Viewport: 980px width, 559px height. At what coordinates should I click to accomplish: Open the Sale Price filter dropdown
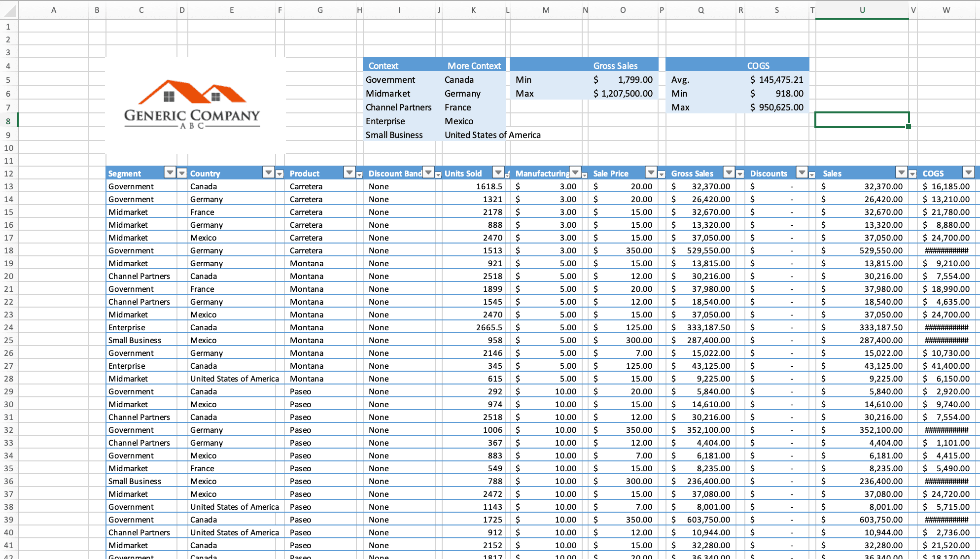click(x=651, y=173)
